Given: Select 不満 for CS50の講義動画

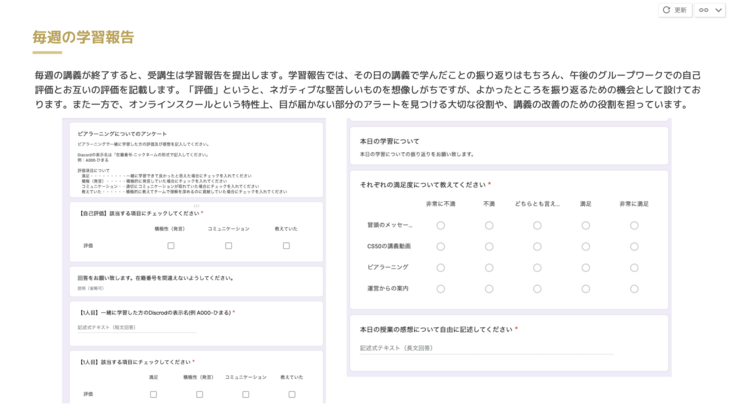Looking at the screenshot, I should 489,246.
